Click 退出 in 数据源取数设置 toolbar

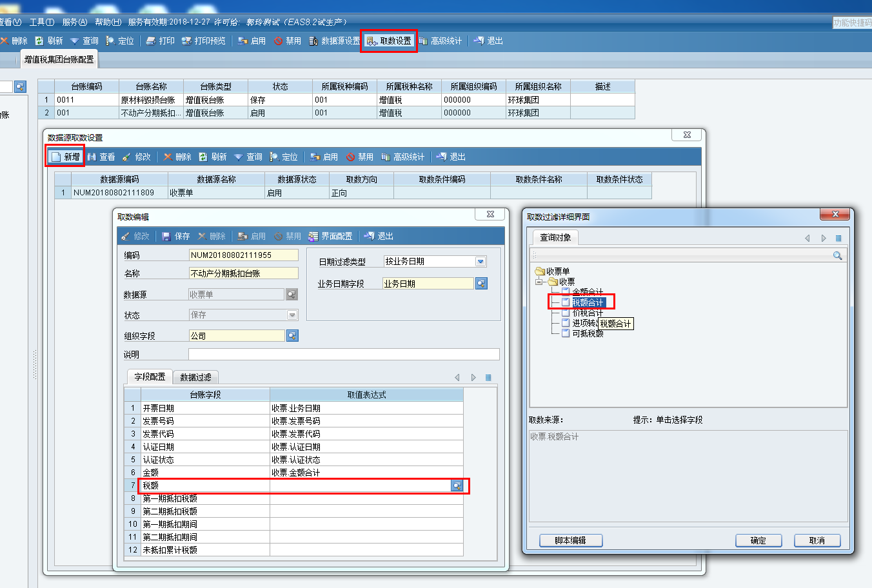451,157
